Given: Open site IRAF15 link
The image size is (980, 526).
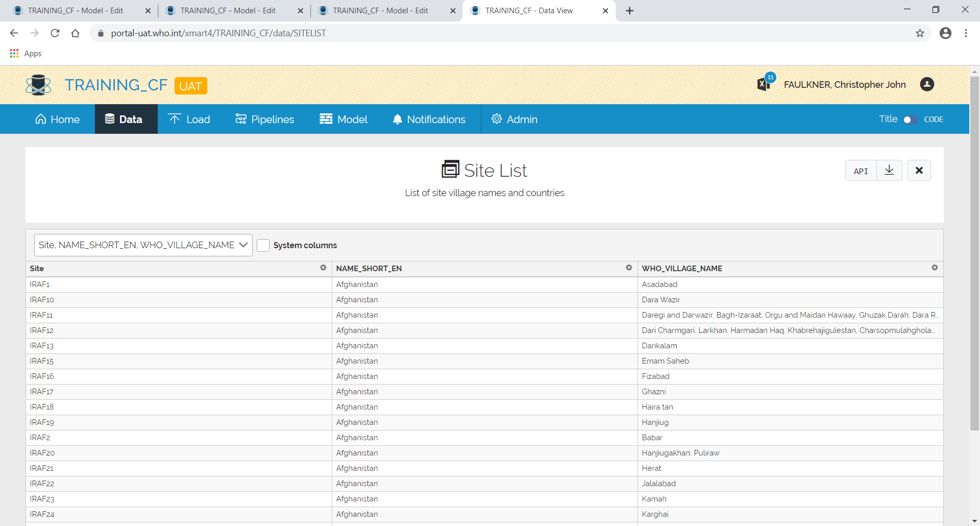Looking at the screenshot, I should pos(42,361).
